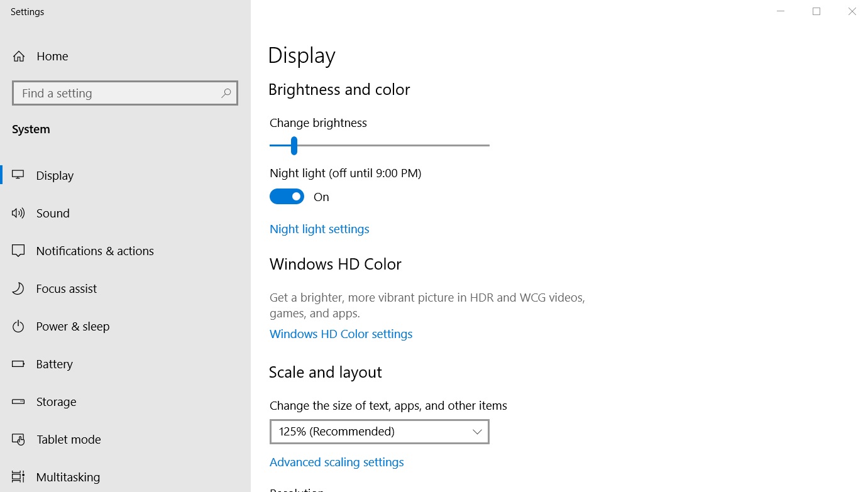Open the Battery settings page
The height and width of the screenshot is (492, 868).
pos(125,364)
